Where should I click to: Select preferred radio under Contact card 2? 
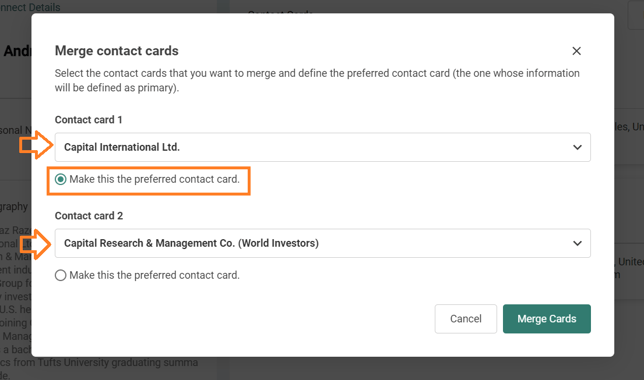60,275
